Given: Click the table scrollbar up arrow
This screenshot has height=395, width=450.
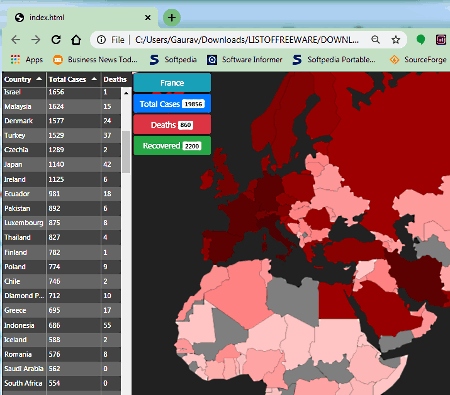Looking at the screenshot, I should tap(126, 93).
